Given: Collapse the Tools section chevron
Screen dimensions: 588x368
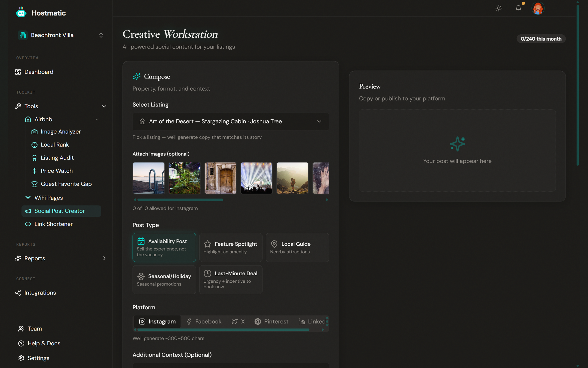Looking at the screenshot, I should click(x=104, y=106).
